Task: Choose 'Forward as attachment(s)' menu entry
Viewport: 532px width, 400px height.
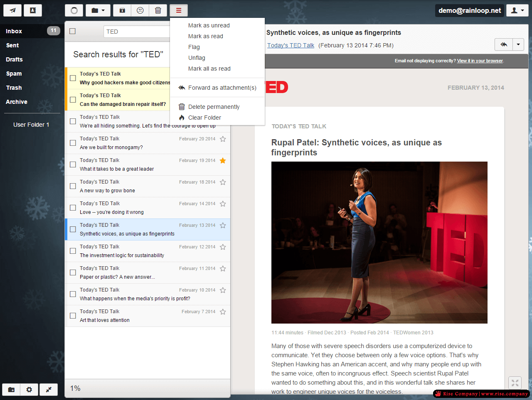Action: (x=217, y=88)
